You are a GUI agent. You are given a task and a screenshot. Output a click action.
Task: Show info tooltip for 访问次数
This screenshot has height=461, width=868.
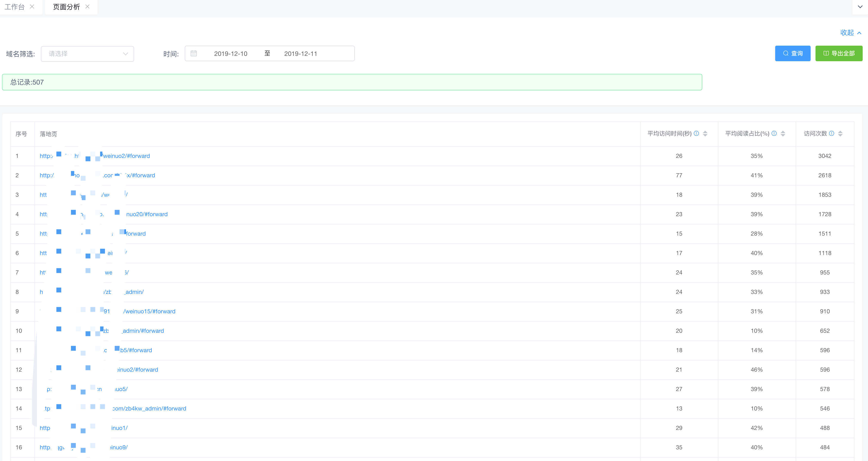(x=831, y=133)
